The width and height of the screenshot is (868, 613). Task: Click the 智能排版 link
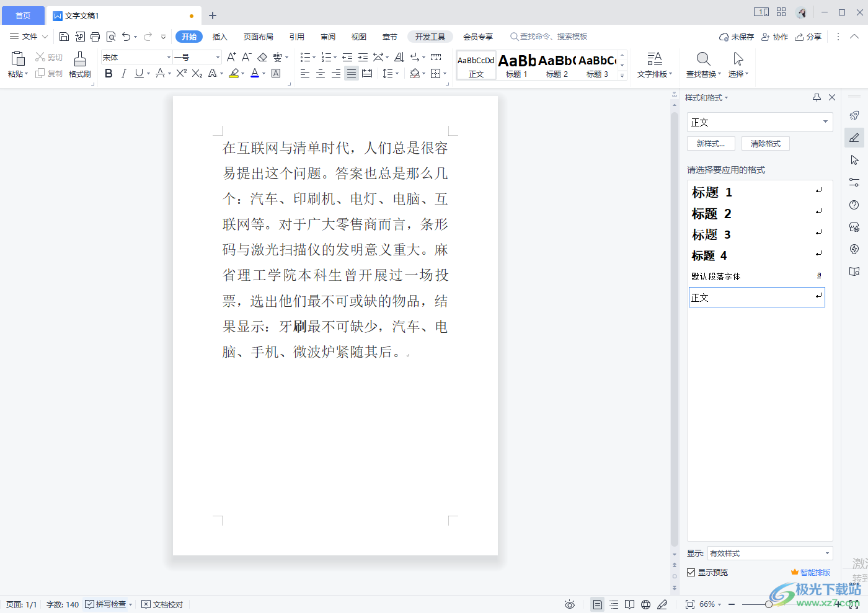811,572
